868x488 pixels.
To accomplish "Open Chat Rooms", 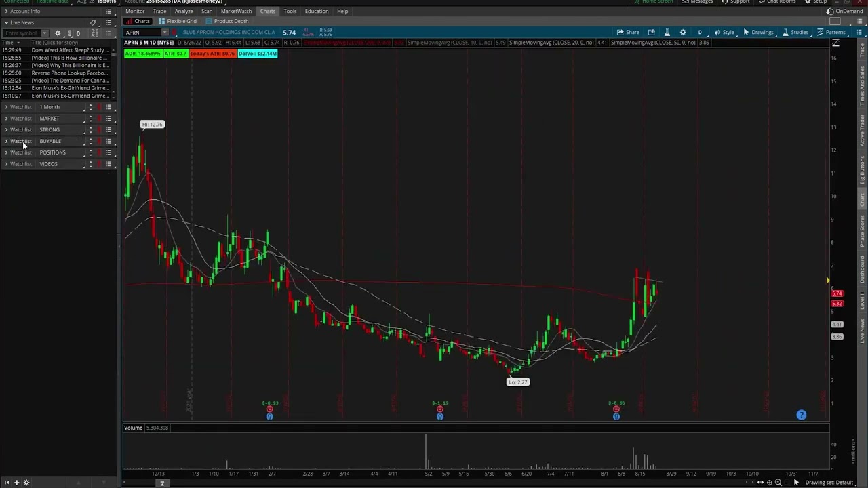I will (776, 2).
